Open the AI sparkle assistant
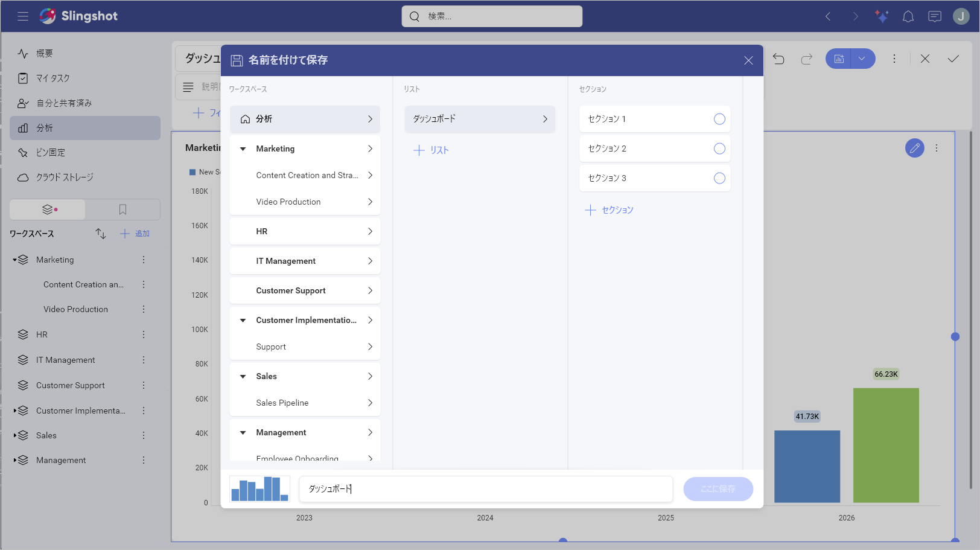 tap(882, 16)
